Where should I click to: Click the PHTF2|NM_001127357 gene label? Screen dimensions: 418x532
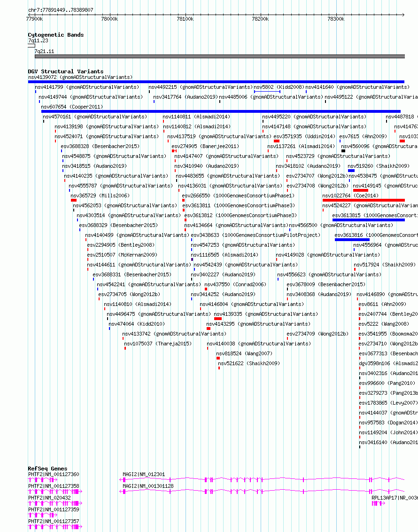pyautogui.click(x=54, y=522)
